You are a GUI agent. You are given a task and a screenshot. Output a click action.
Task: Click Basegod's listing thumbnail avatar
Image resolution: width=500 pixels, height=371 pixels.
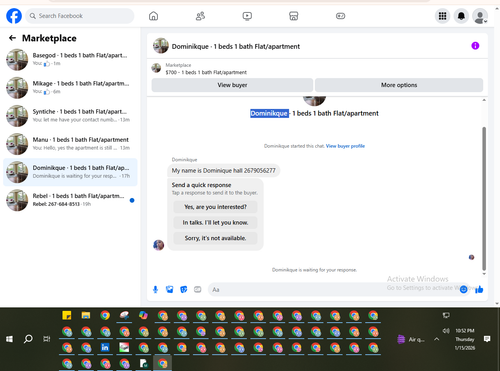tap(17, 60)
